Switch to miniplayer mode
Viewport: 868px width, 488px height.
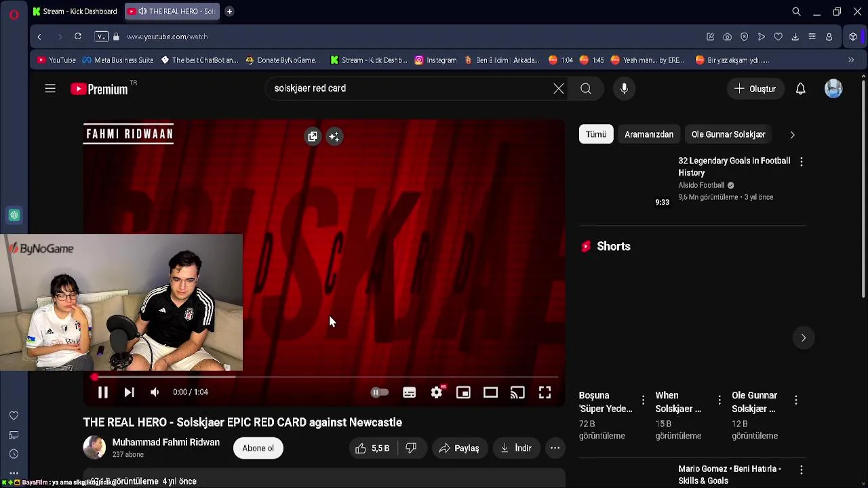click(x=463, y=392)
